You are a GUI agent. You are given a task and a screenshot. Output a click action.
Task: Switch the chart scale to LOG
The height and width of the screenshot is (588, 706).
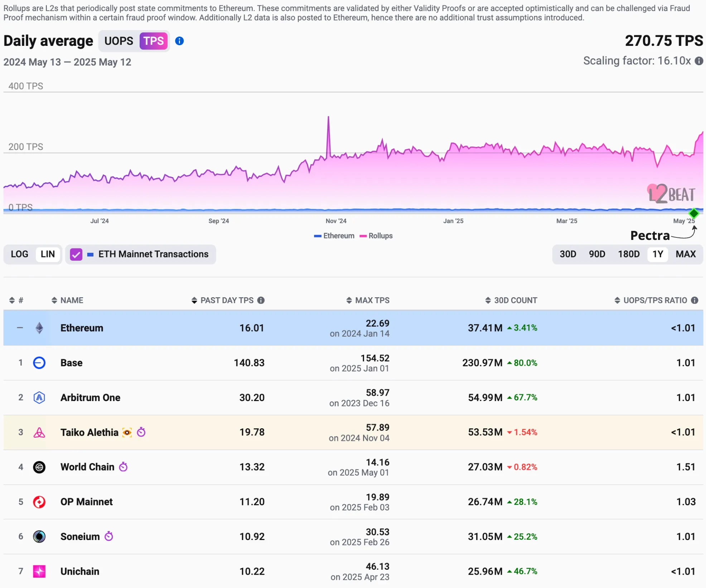[19, 254]
